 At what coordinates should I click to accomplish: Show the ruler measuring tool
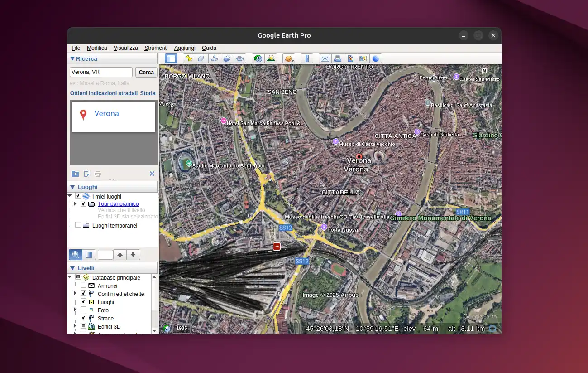point(307,58)
